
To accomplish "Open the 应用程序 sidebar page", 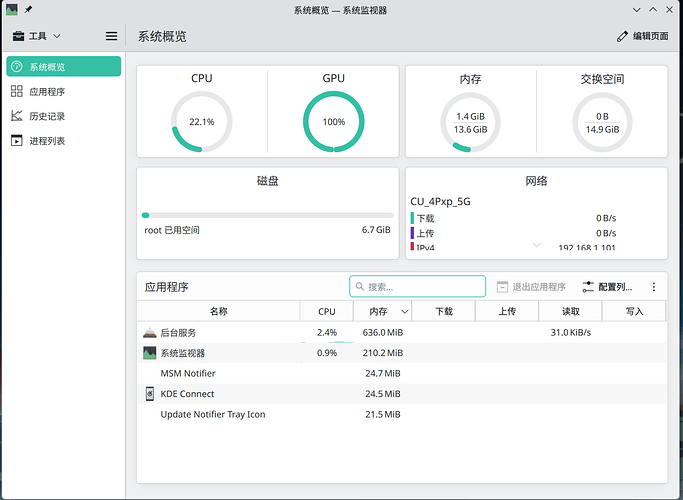I will 63,91.
